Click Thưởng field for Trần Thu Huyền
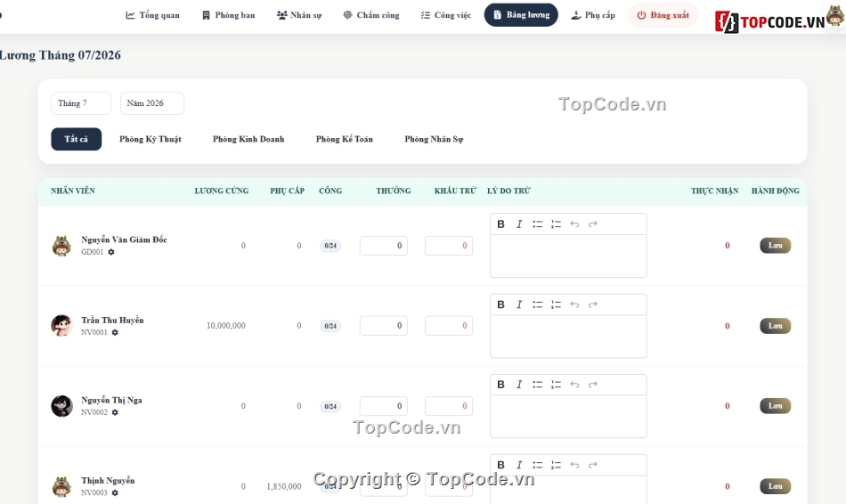Viewport: 846px width, 504px height. (x=384, y=326)
